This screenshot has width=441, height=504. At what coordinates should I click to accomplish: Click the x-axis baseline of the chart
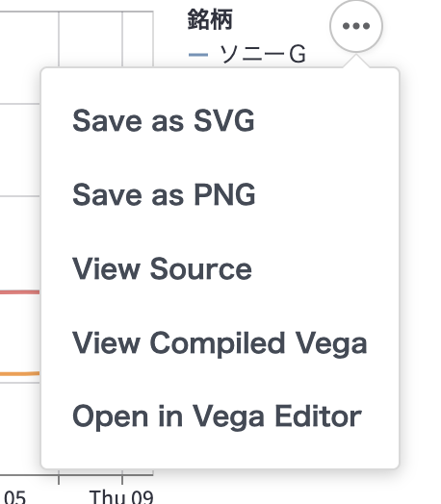point(77,474)
